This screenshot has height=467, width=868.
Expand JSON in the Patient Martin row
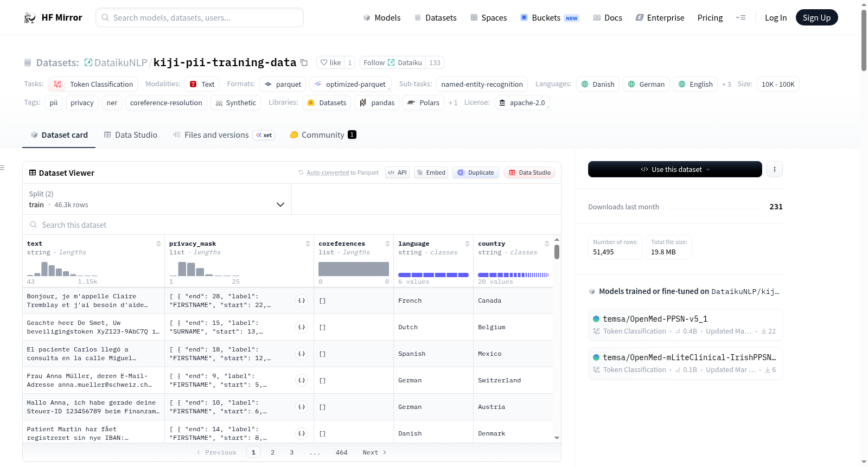point(302,433)
